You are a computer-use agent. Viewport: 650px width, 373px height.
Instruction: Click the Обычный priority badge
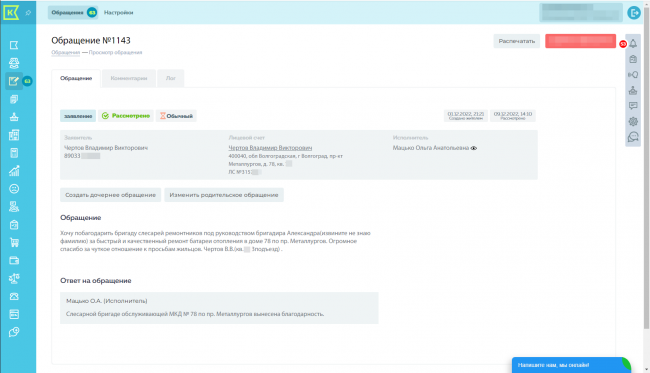[x=176, y=116]
